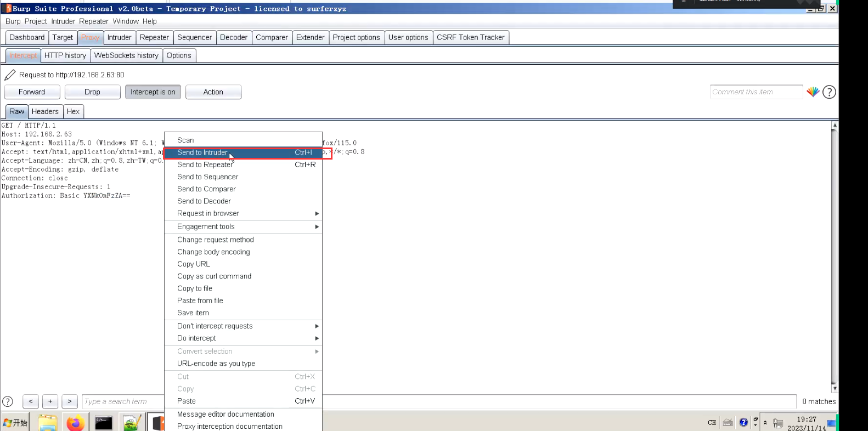Choose Send to Comparer
The height and width of the screenshot is (431, 868).
click(243, 189)
